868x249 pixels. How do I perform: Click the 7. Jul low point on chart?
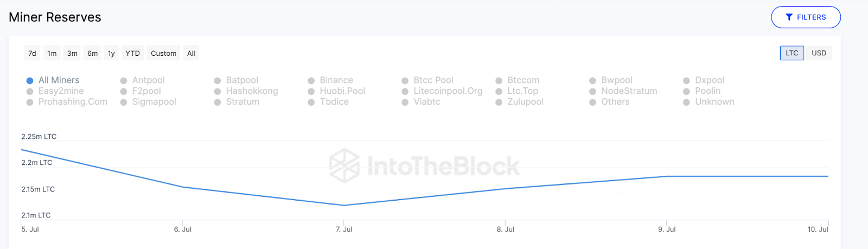tap(344, 205)
